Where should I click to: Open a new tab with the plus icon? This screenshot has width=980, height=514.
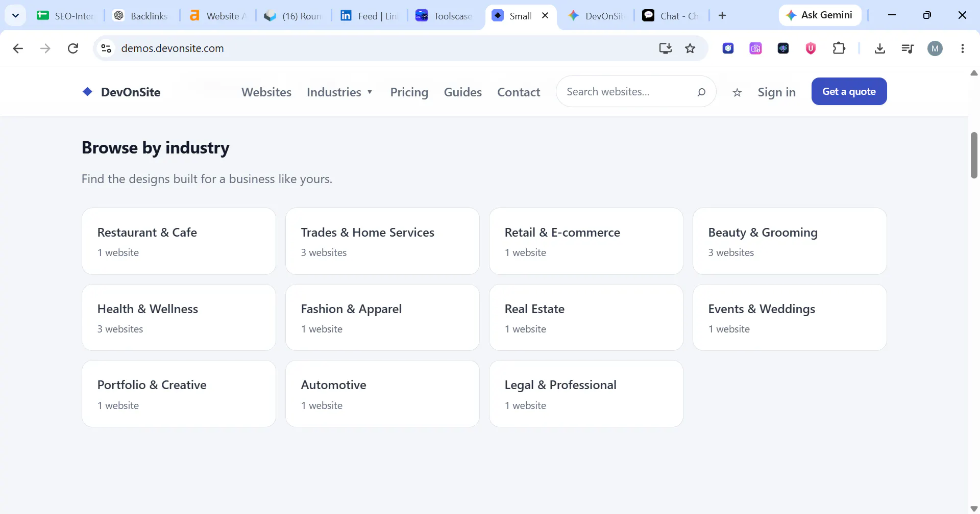pos(722,16)
